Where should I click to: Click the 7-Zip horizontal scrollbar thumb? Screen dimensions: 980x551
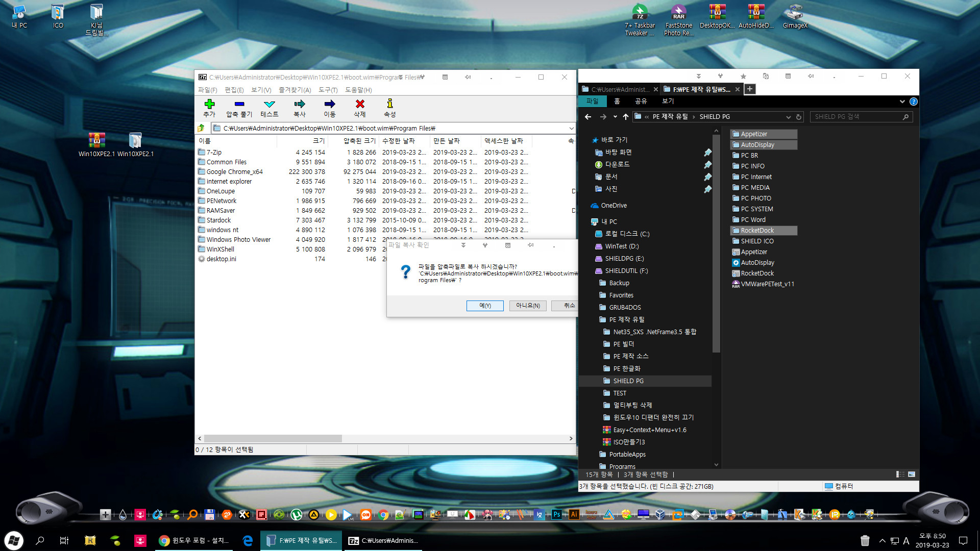273,438
